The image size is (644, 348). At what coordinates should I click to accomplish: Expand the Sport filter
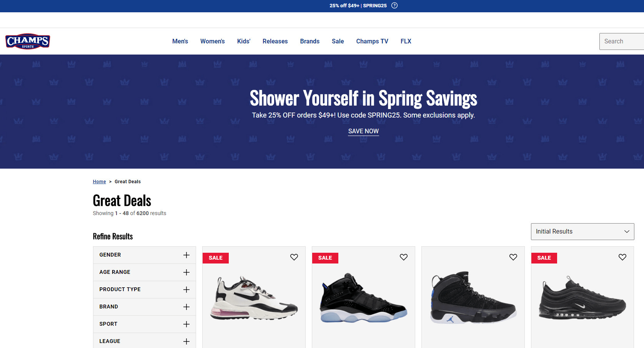(x=145, y=324)
